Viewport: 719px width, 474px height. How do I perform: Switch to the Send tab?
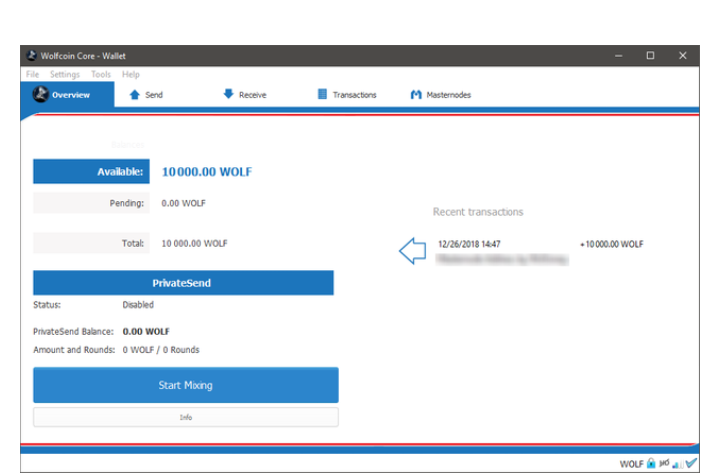tap(146, 95)
